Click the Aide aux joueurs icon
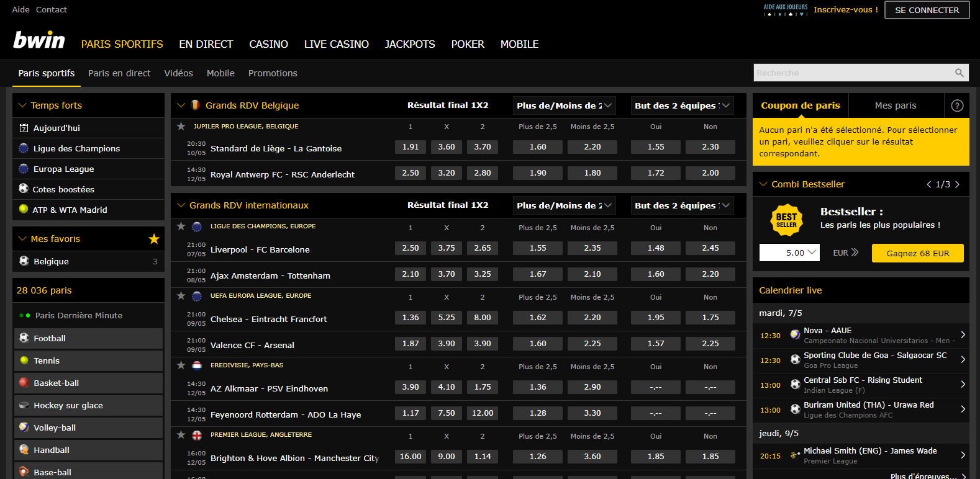The width and height of the screenshot is (980, 479). pos(786,10)
